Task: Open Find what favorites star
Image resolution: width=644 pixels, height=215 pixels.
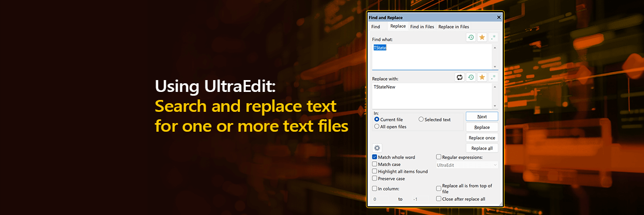Action: tap(482, 37)
